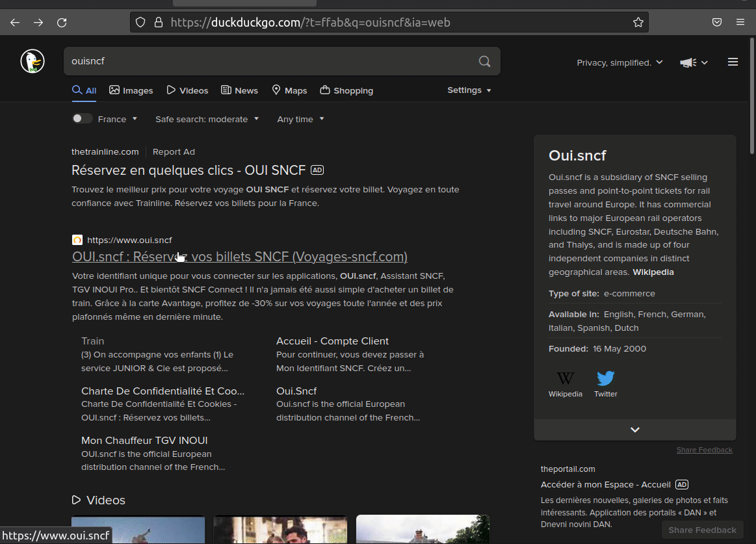Reload the page with the refresh icon

[x=62, y=22]
